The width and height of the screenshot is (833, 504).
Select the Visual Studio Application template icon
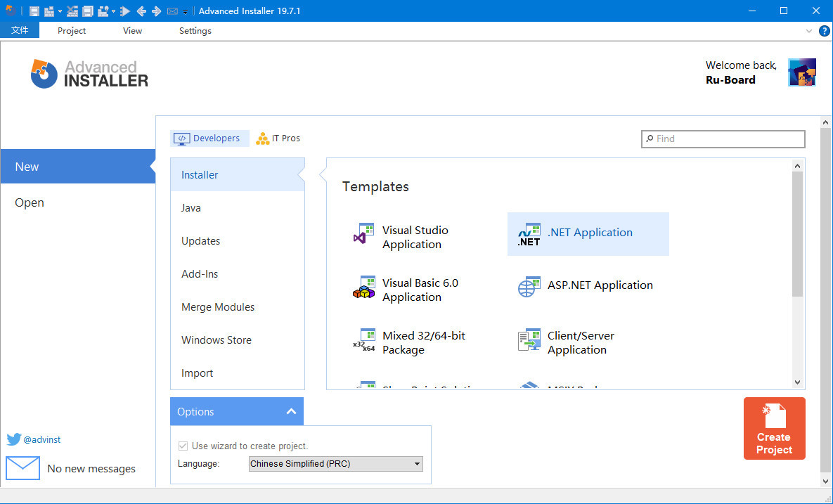[x=363, y=233]
